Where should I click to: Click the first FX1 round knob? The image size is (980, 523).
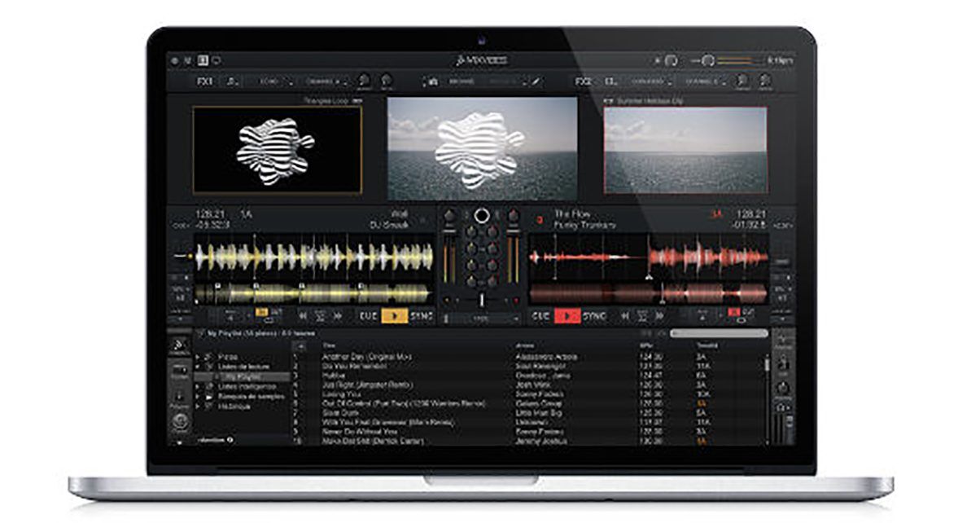(363, 81)
